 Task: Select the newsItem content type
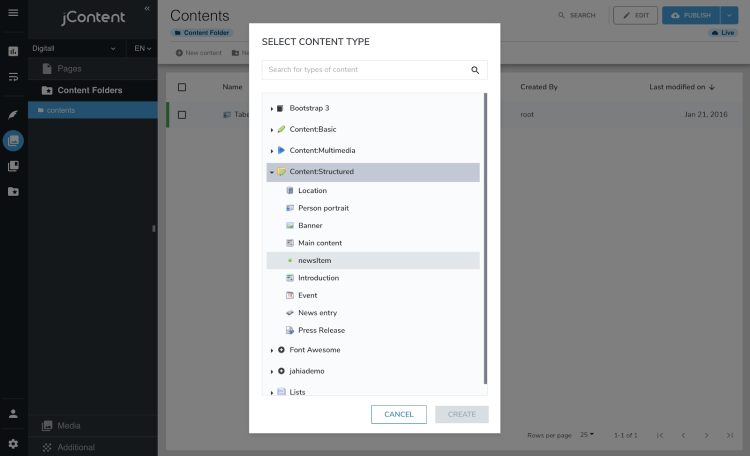coord(314,260)
